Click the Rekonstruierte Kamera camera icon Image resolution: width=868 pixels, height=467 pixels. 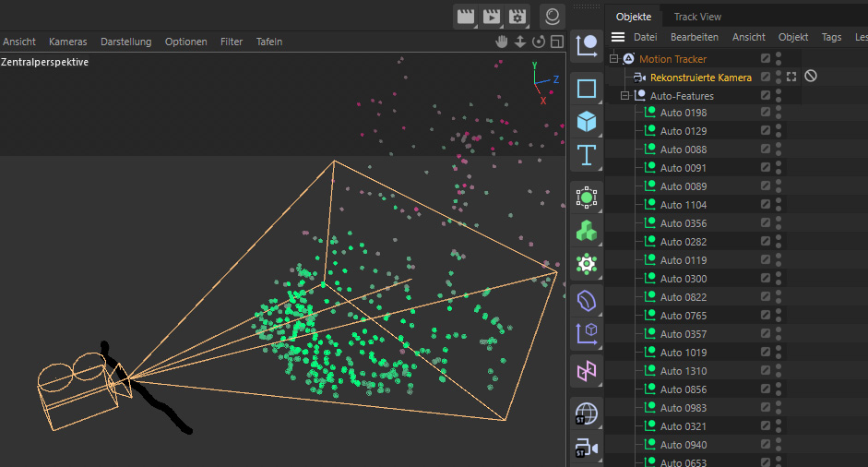(639, 78)
